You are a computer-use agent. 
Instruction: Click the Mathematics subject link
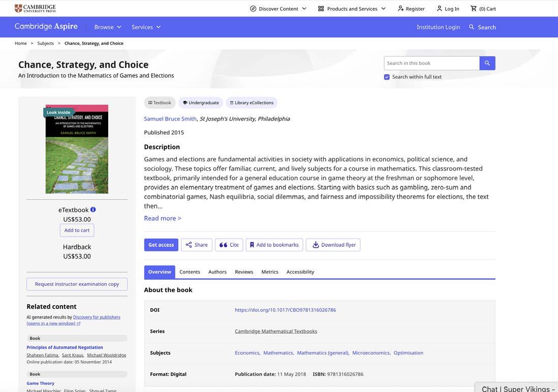point(278,353)
